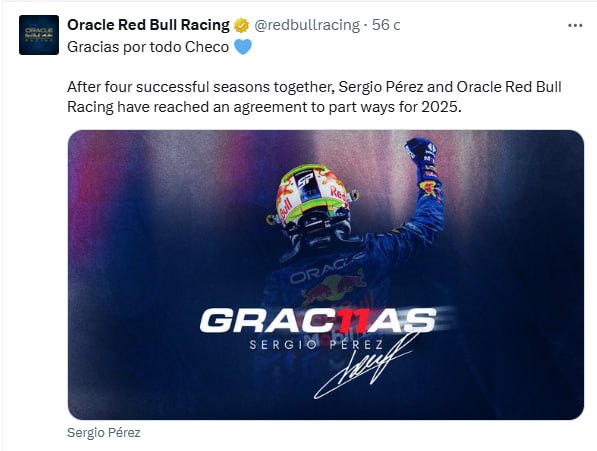Screen dimensions: 597x451
Task: Click the red number 11 in the graphic
Action: click(356, 320)
